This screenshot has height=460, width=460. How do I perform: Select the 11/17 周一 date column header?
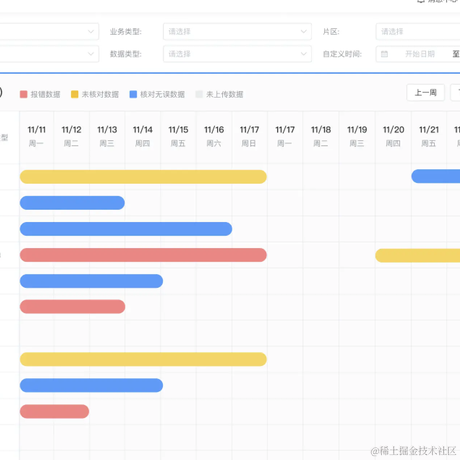click(x=285, y=136)
